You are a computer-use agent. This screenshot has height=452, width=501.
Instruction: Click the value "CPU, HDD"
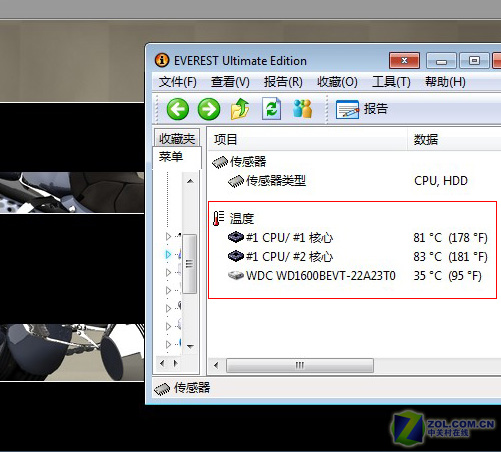pos(441,181)
